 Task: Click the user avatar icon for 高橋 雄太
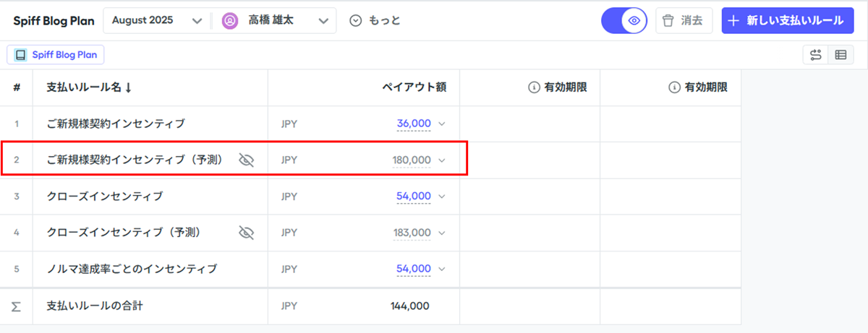[230, 20]
